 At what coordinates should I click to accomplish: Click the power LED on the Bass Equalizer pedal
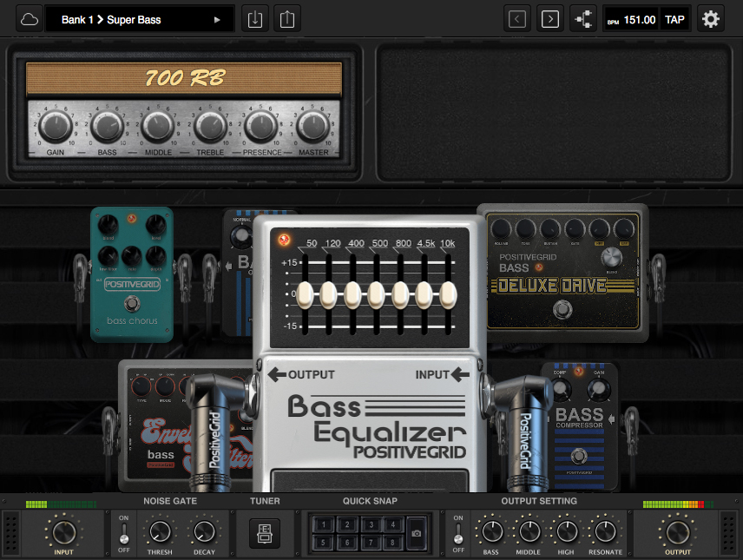(x=282, y=238)
